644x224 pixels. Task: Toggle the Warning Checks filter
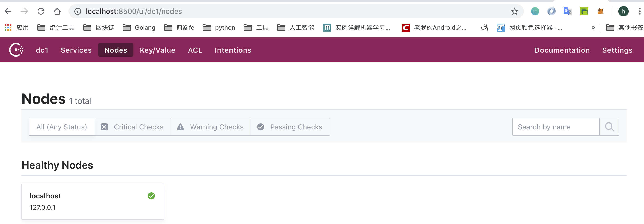pos(211,127)
